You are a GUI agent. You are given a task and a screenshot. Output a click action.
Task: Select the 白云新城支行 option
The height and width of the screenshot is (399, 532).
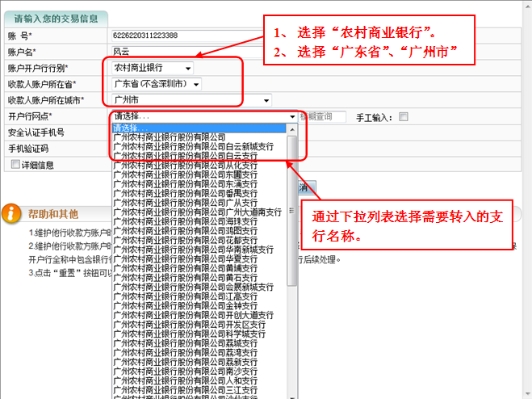(x=199, y=147)
